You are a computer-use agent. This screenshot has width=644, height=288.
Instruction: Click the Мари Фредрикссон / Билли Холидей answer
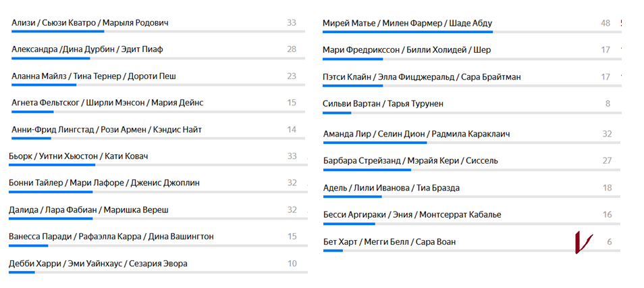(406, 50)
